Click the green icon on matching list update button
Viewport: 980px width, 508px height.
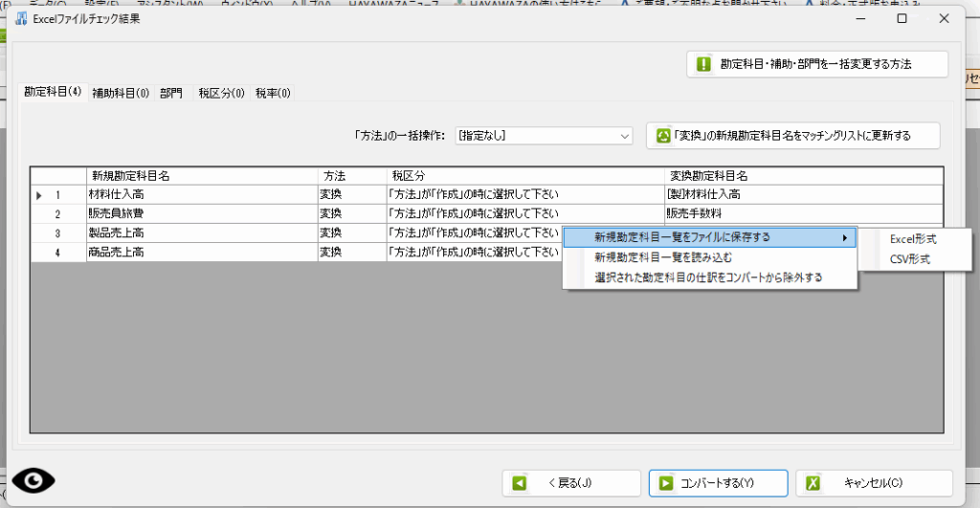click(x=662, y=136)
